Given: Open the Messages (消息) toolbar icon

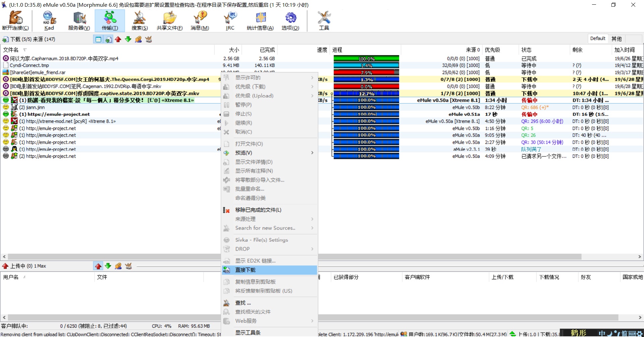Looking at the screenshot, I should click(200, 21).
